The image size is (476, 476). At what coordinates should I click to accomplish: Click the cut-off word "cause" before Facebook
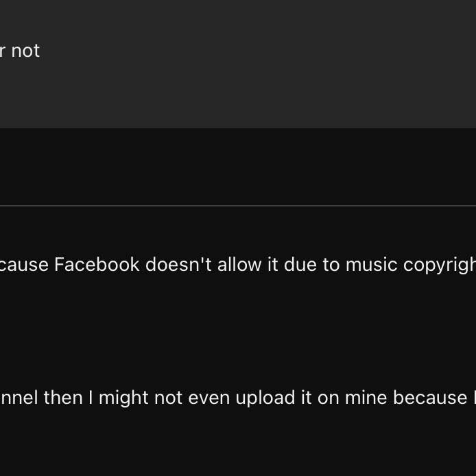tap(24, 265)
